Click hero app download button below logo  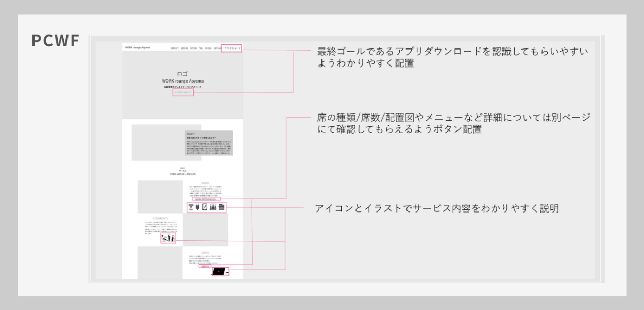tap(183, 93)
